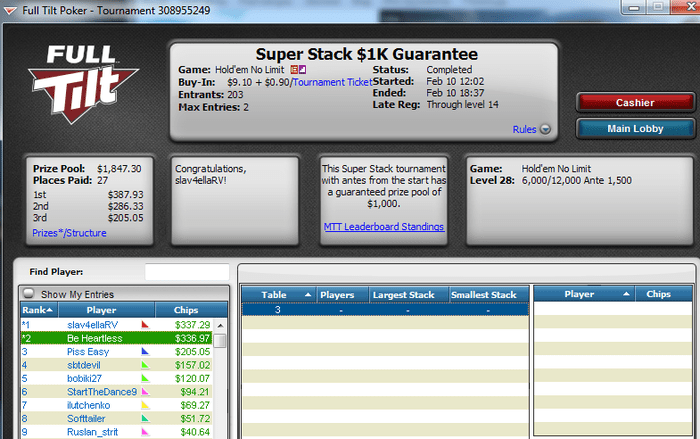Select the Be Heartless row

117,338
